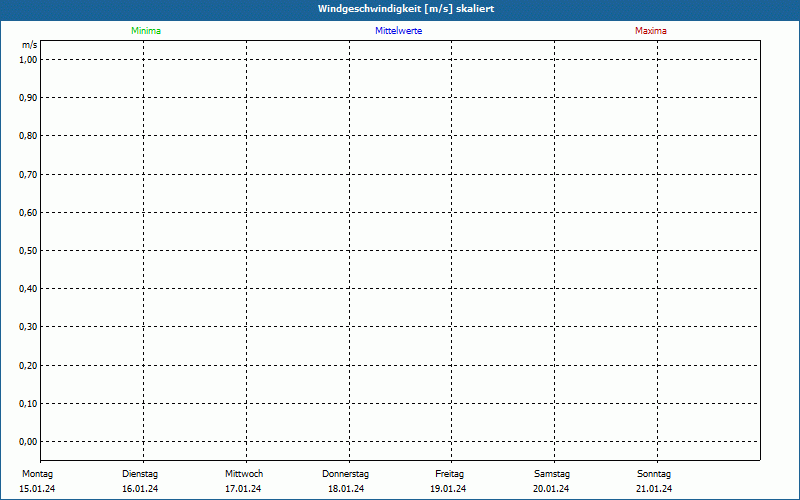Click the m/s unit label
Screen dimensions: 800x500
(29, 46)
